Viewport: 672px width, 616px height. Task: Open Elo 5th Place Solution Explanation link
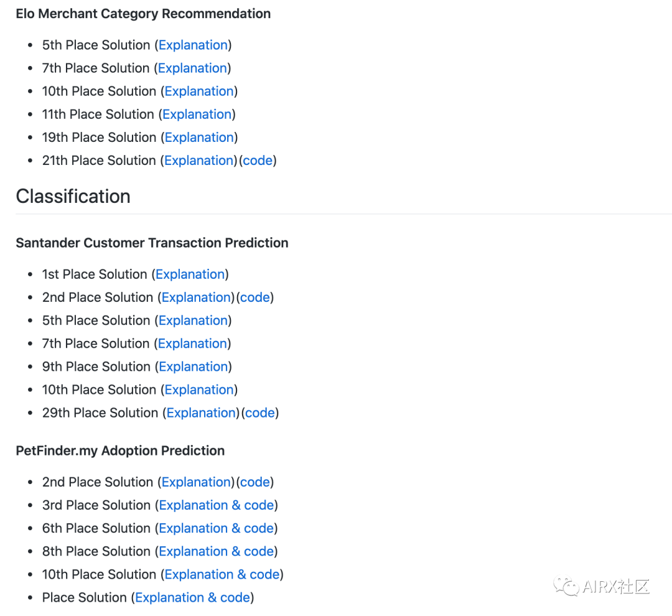click(194, 45)
